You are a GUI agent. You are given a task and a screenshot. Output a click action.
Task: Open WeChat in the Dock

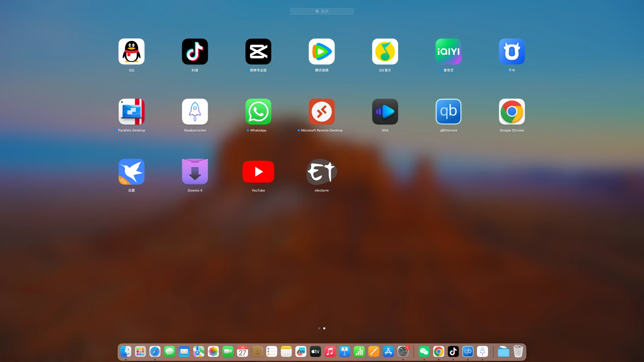[x=424, y=351]
